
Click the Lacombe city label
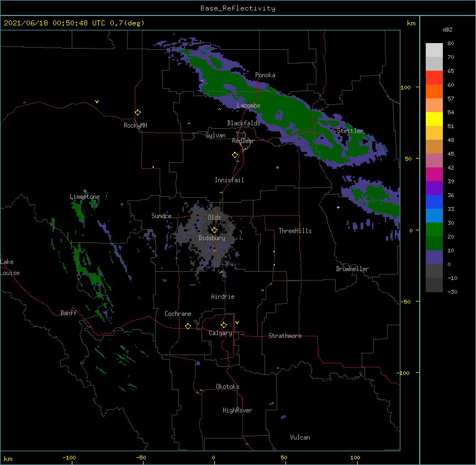(248, 105)
